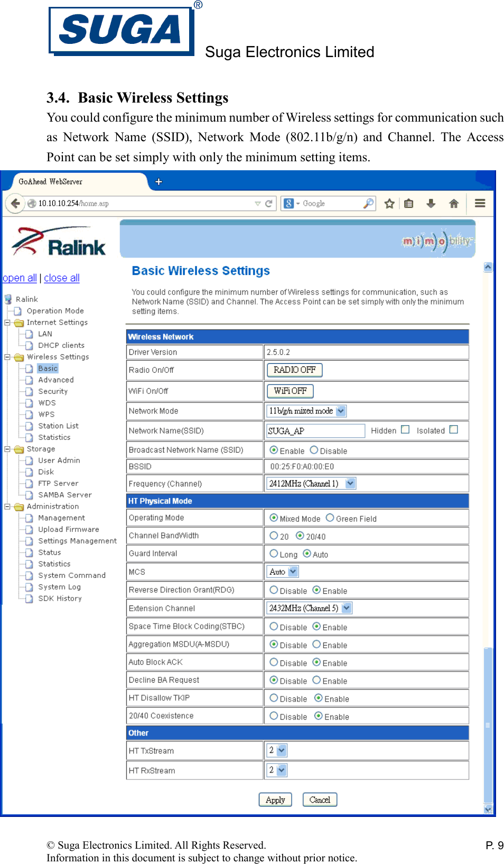Click the page icon beside Operation Mode
The height and width of the screenshot is (864, 504).
18,311
